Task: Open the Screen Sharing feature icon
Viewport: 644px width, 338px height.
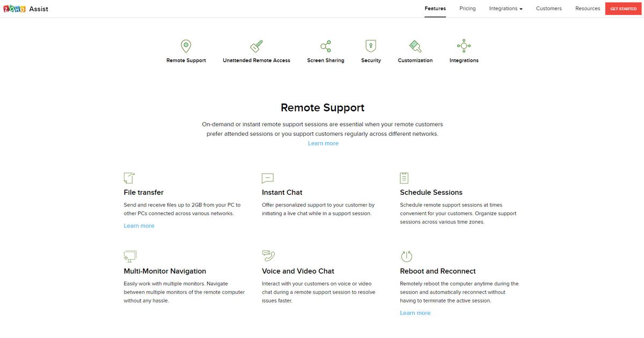Action: pyautogui.click(x=326, y=46)
